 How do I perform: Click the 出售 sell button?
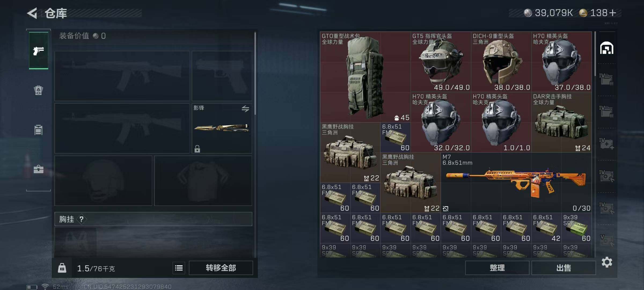click(563, 268)
